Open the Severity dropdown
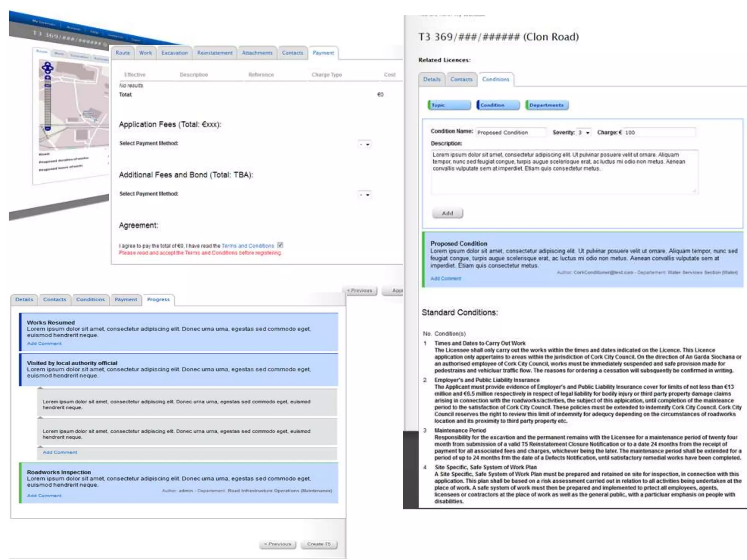The height and width of the screenshot is (560, 747). click(x=584, y=133)
